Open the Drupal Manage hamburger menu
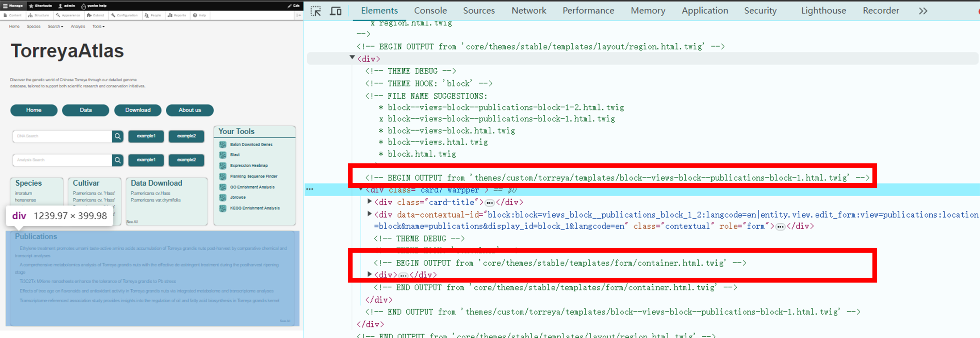Image resolution: width=980 pixels, height=338 pixels. 13,6
